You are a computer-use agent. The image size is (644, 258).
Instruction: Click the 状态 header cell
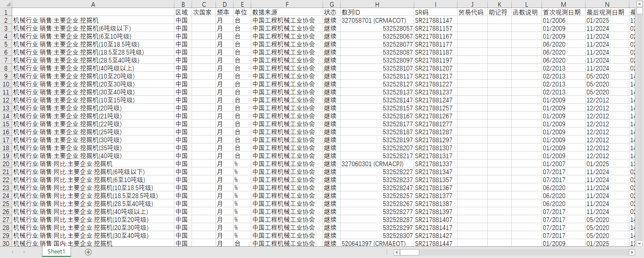(332, 12)
